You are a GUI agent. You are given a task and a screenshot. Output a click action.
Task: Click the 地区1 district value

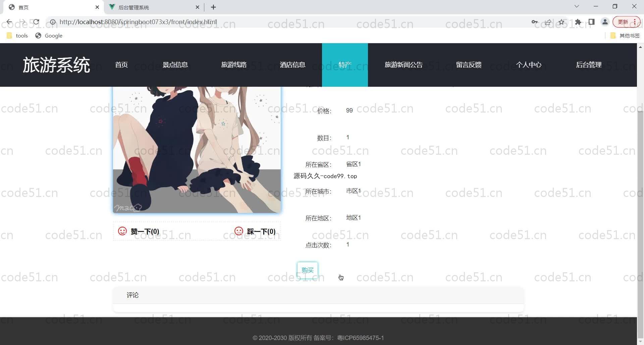click(x=353, y=218)
